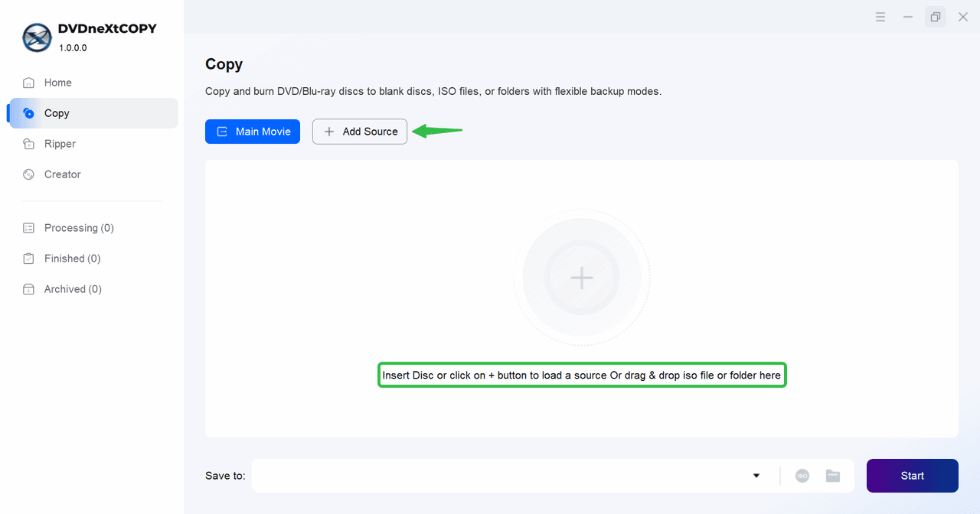This screenshot has height=514, width=980.
Task: Choose the Main Movie copy mode button
Action: pos(253,132)
